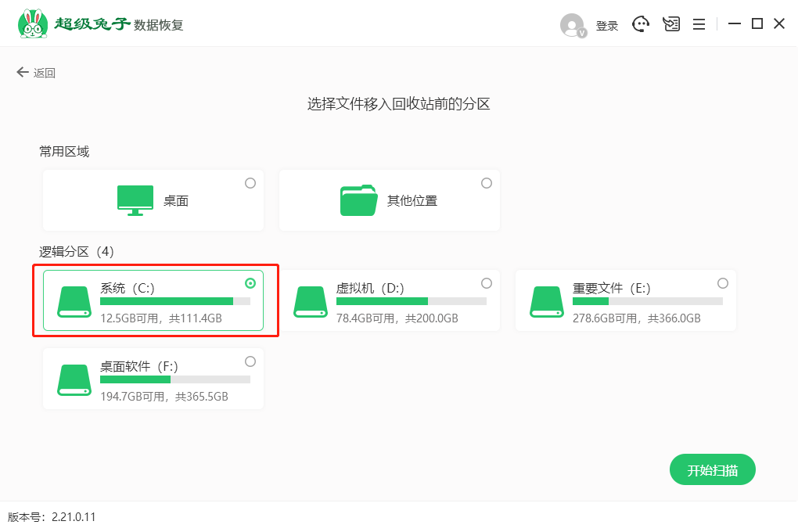Click the desktop monitor icon
Image resolution: width=798 pixels, height=532 pixels.
click(x=135, y=200)
